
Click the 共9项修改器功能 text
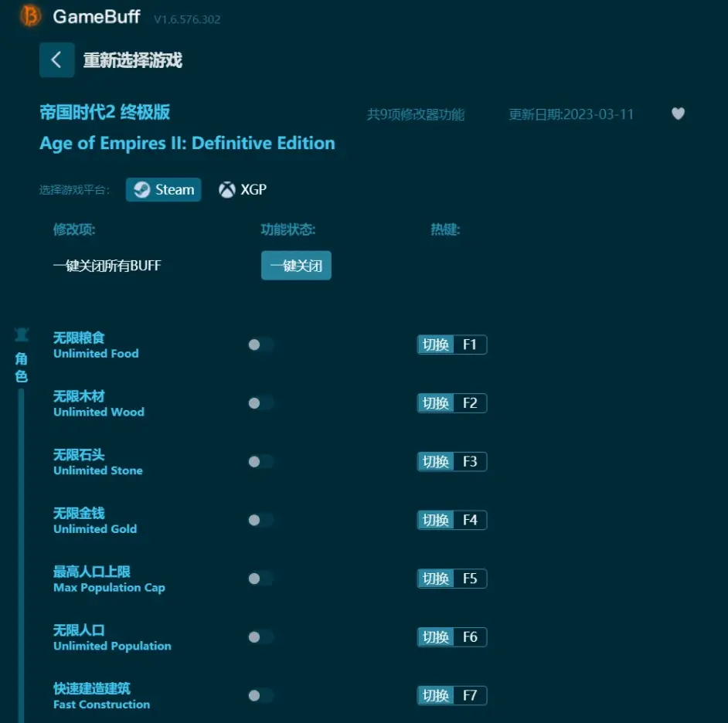click(x=416, y=114)
